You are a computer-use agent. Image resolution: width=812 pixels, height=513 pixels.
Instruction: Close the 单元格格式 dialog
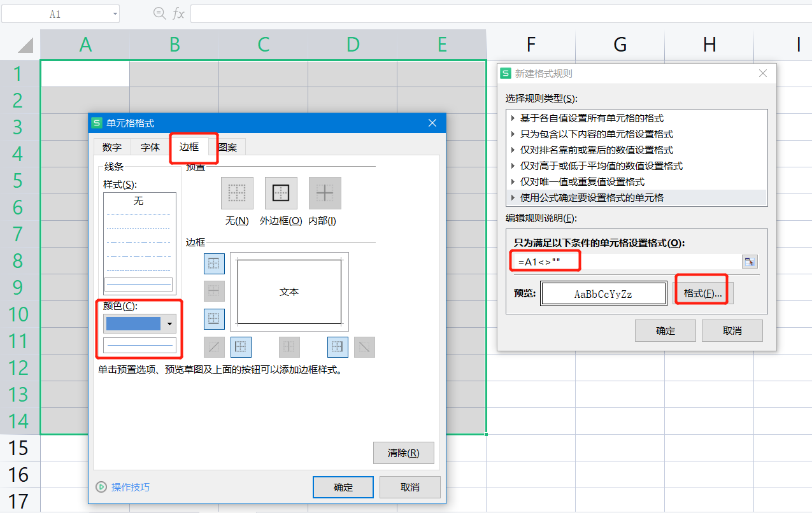(432, 123)
